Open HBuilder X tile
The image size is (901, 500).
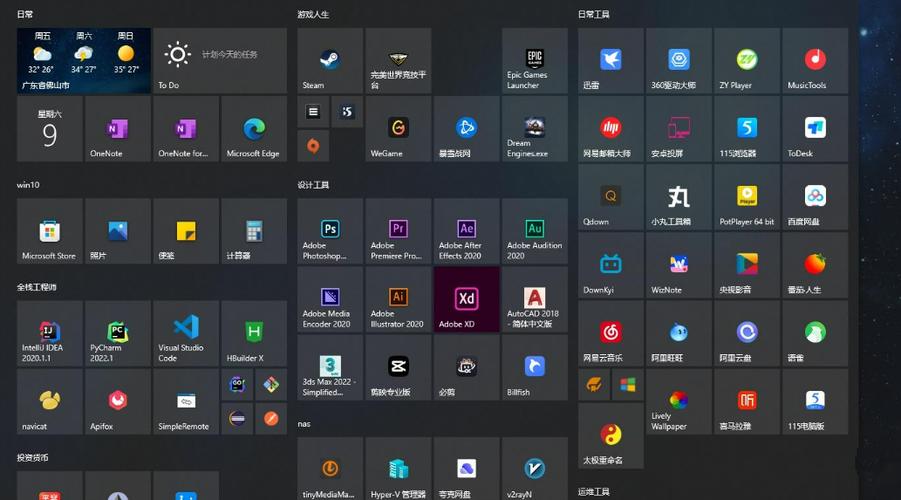[254, 333]
